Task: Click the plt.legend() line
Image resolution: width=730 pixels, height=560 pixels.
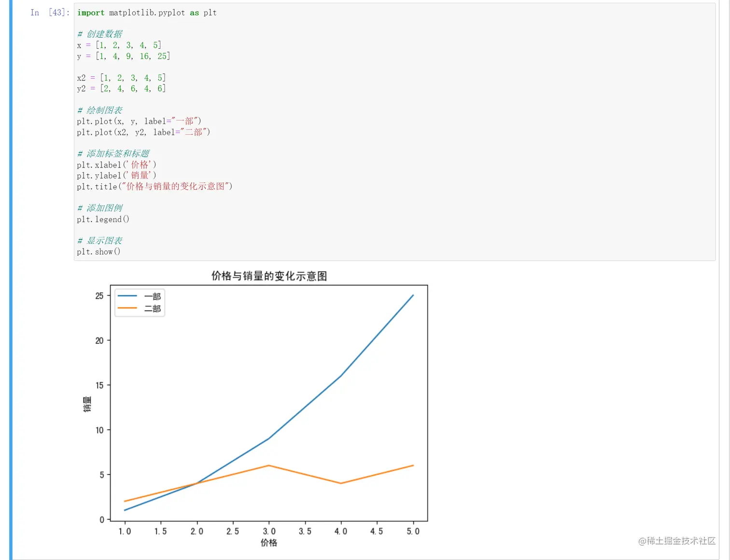Action: [x=103, y=219]
